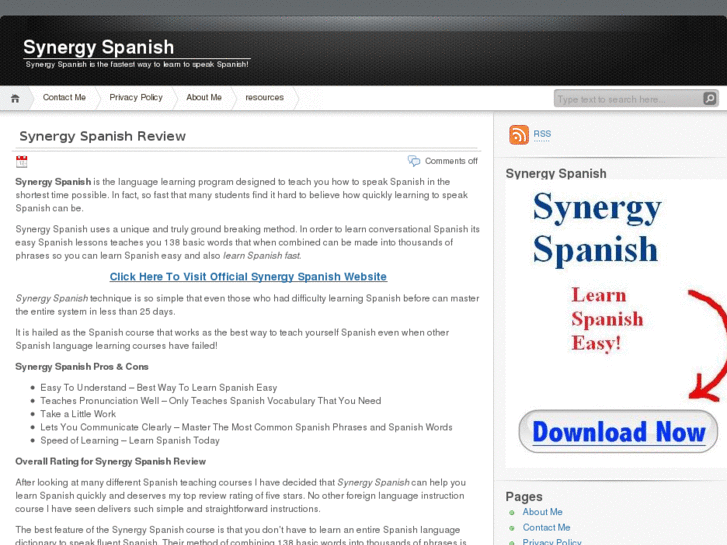
Task: Open Contact Me in Pages sidebar
Action: tap(546, 527)
